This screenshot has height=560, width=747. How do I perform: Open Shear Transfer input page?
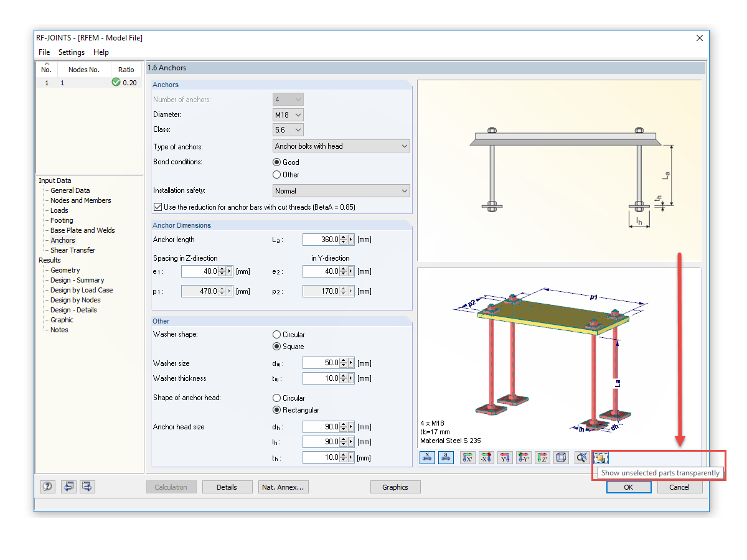click(73, 250)
